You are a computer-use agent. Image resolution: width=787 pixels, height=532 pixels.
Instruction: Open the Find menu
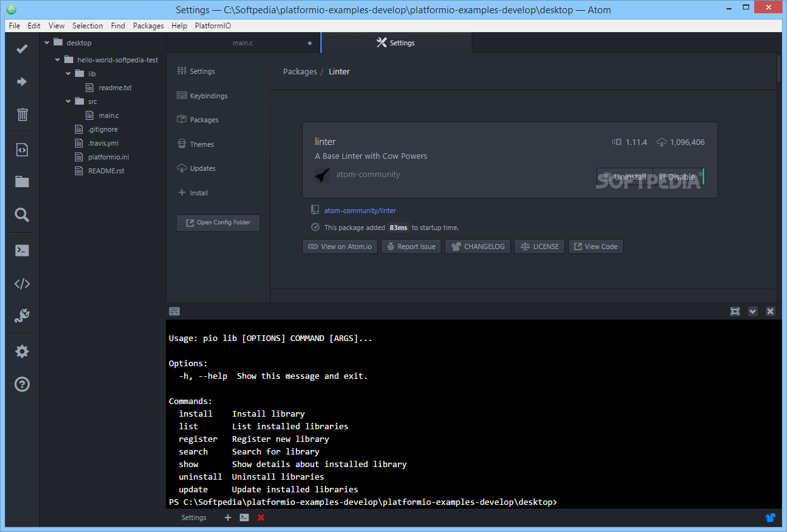coord(118,26)
